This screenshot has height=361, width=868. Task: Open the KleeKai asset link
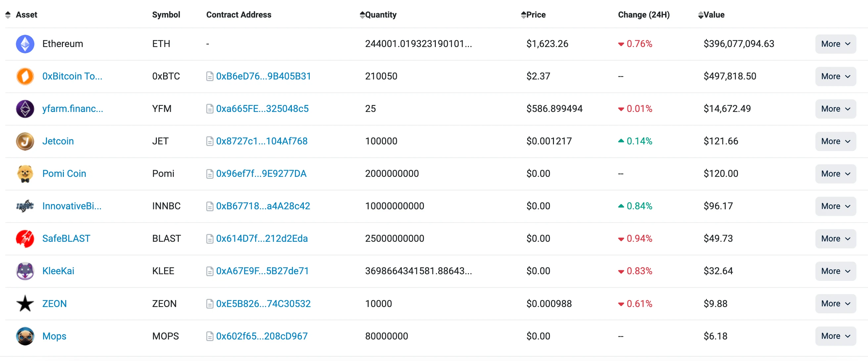click(58, 271)
